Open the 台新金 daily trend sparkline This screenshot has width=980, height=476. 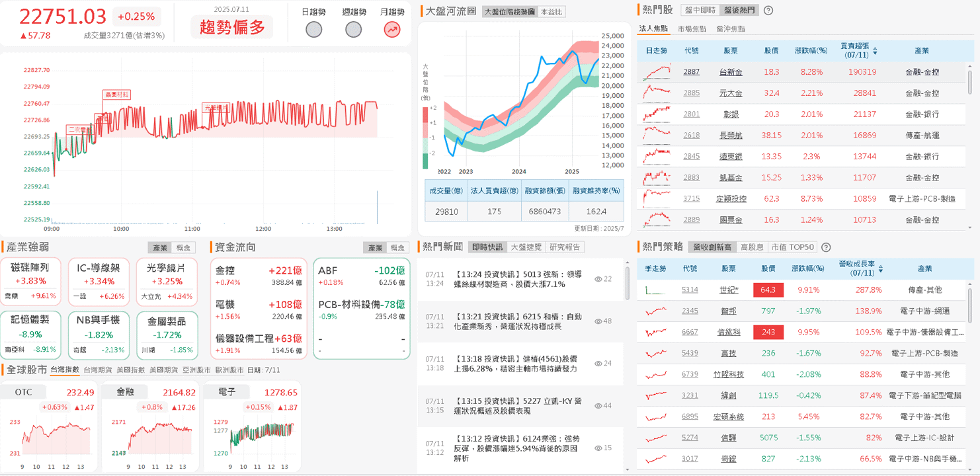[657, 72]
